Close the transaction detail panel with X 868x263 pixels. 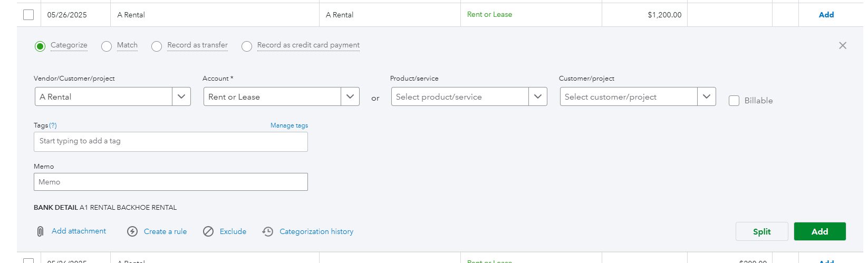[843, 45]
